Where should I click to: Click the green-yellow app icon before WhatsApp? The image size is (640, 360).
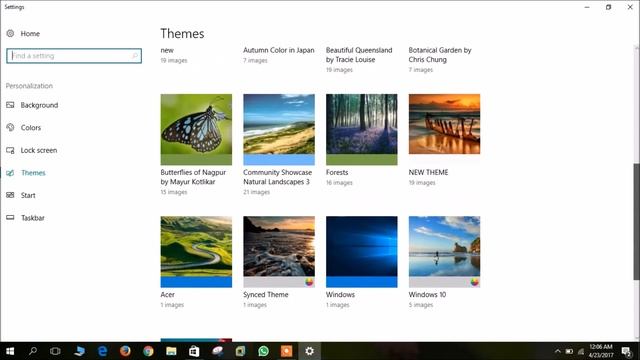point(240,351)
